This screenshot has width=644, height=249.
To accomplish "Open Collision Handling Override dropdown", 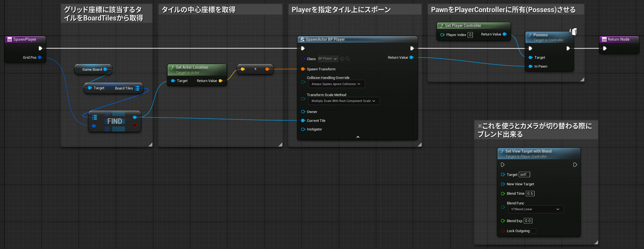I will coord(337,84).
